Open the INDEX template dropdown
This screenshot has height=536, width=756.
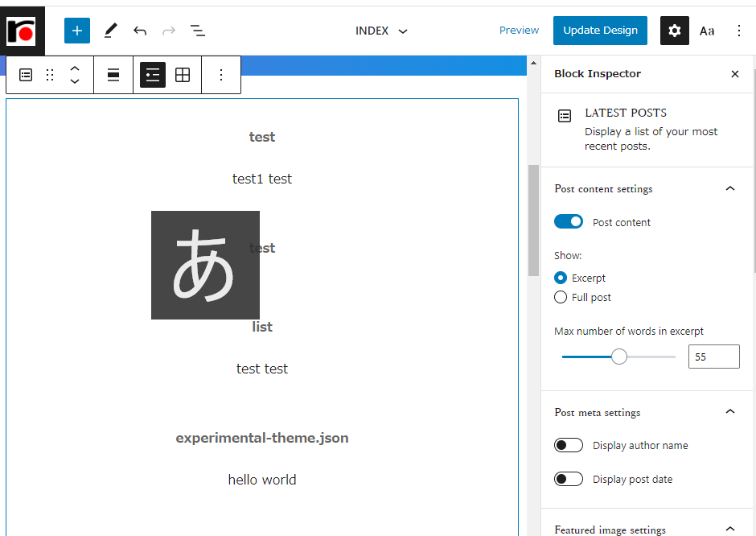(381, 31)
